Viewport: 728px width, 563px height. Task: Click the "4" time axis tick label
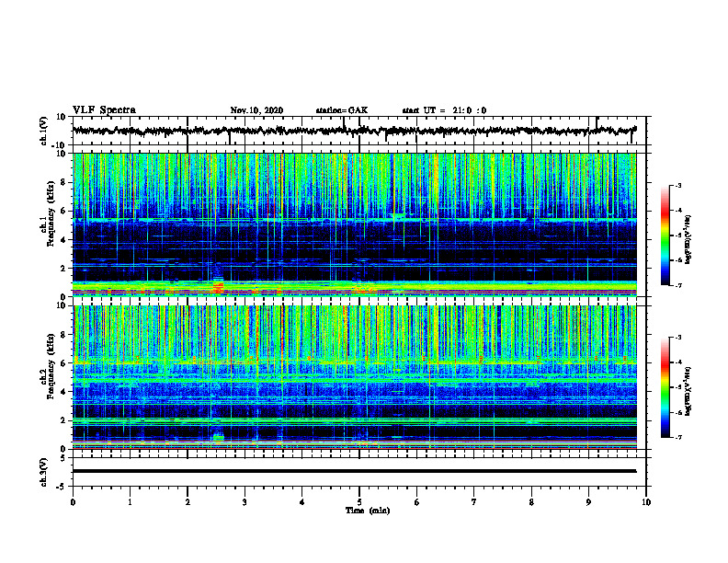tap(302, 502)
